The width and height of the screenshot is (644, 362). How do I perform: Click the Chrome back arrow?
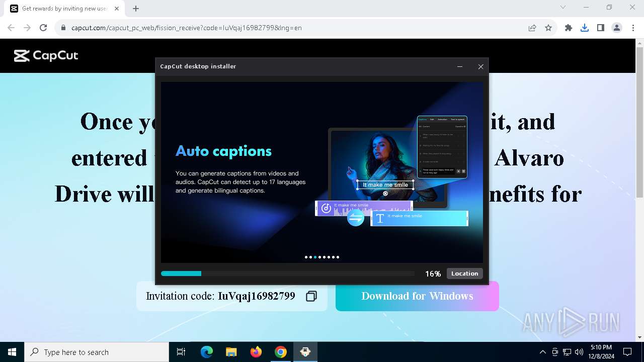(11, 28)
